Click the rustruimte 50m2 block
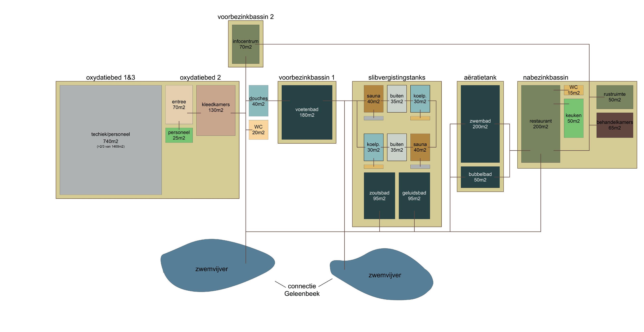Screen dimensions: 644x332 click(614, 97)
